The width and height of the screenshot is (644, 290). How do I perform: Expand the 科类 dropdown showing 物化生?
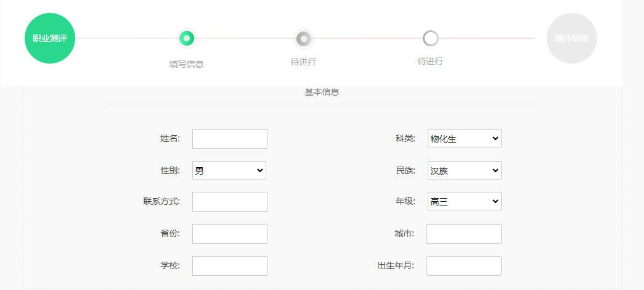(x=465, y=138)
